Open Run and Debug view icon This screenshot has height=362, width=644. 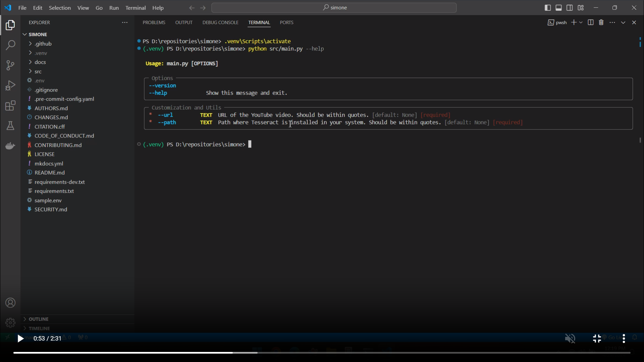tap(10, 85)
